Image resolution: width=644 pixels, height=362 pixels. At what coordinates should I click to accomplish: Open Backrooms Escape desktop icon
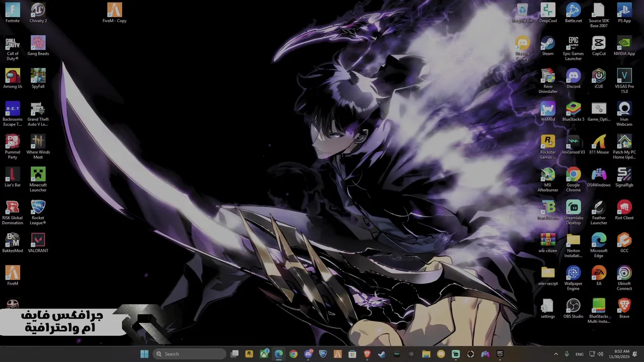13,114
